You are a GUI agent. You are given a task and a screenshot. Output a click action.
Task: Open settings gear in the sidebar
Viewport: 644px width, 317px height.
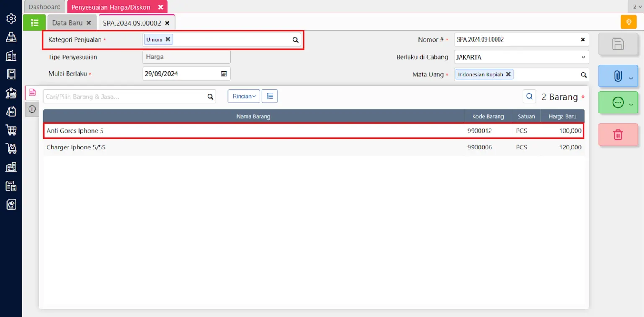pos(11,18)
